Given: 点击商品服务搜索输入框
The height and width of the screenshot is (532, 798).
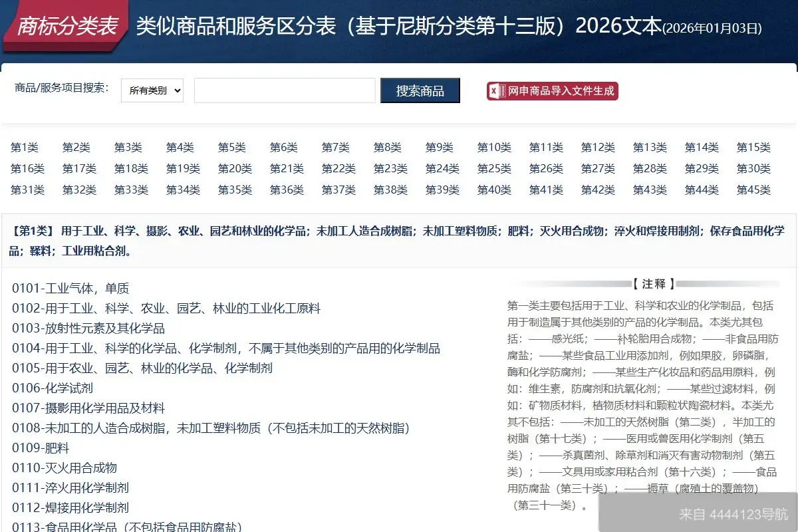Looking at the screenshot, I should [x=285, y=90].
